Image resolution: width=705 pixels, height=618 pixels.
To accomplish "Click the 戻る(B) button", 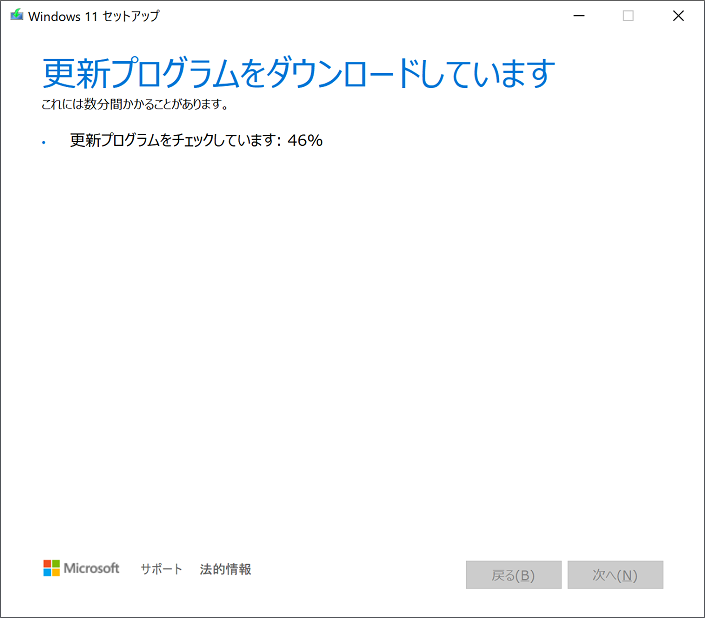I will pos(513,575).
